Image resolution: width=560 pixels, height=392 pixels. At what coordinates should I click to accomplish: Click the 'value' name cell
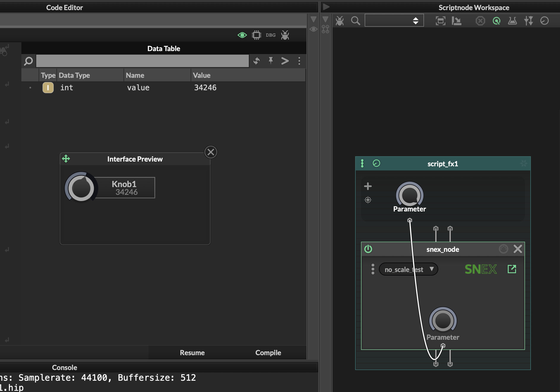(x=138, y=88)
